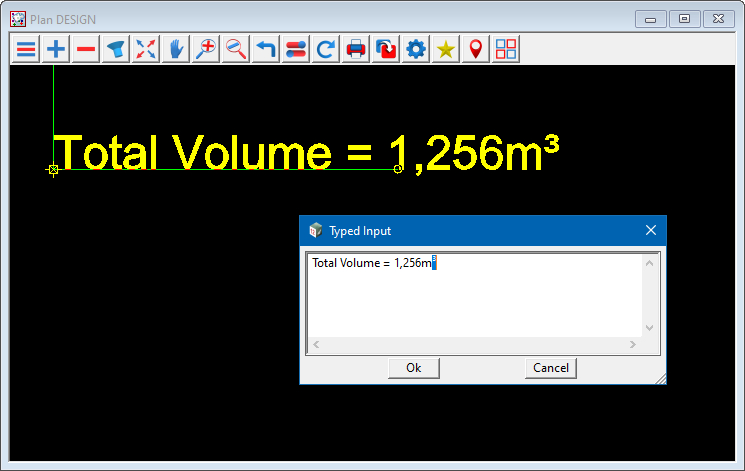Click the red and blue overlapping squares icon
The width and height of the screenshot is (745, 471).
386,49
